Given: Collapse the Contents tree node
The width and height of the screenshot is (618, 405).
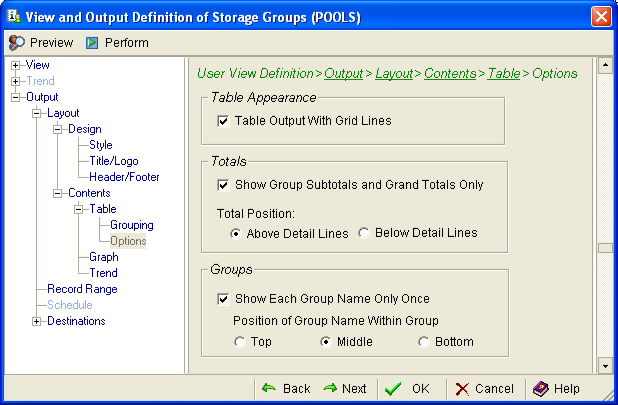Looking at the screenshot, I should point(58,193).
